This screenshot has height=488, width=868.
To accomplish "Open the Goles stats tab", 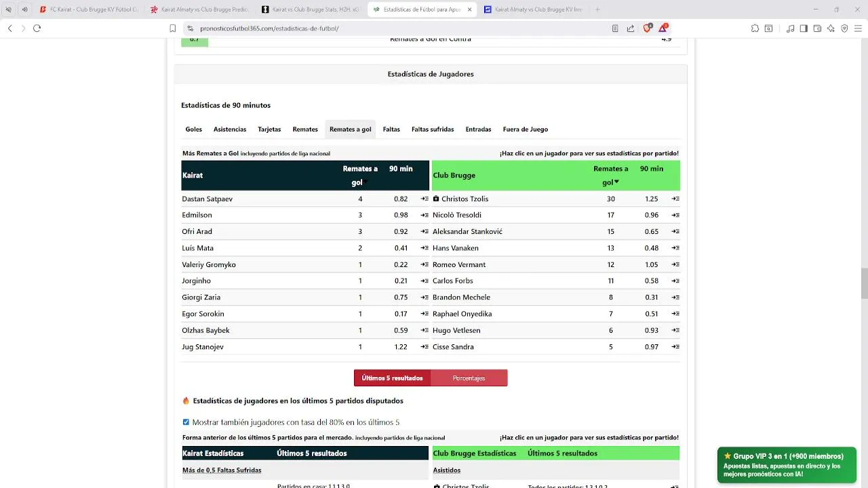I will point(194,129).
